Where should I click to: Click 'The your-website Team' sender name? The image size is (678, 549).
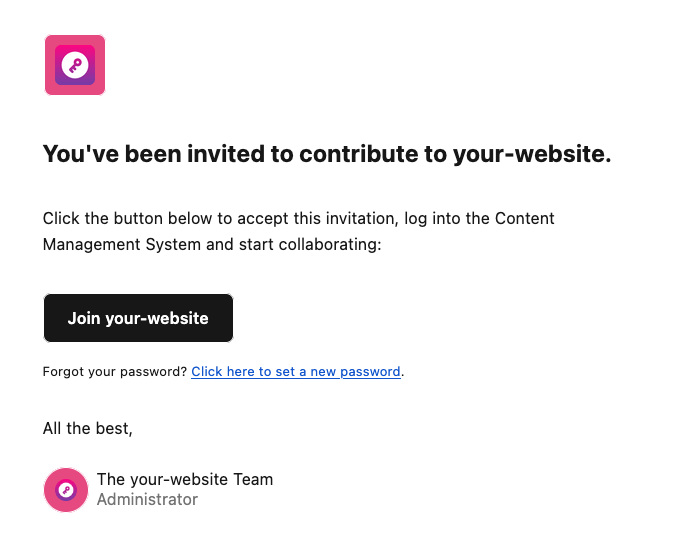(184, 480)
